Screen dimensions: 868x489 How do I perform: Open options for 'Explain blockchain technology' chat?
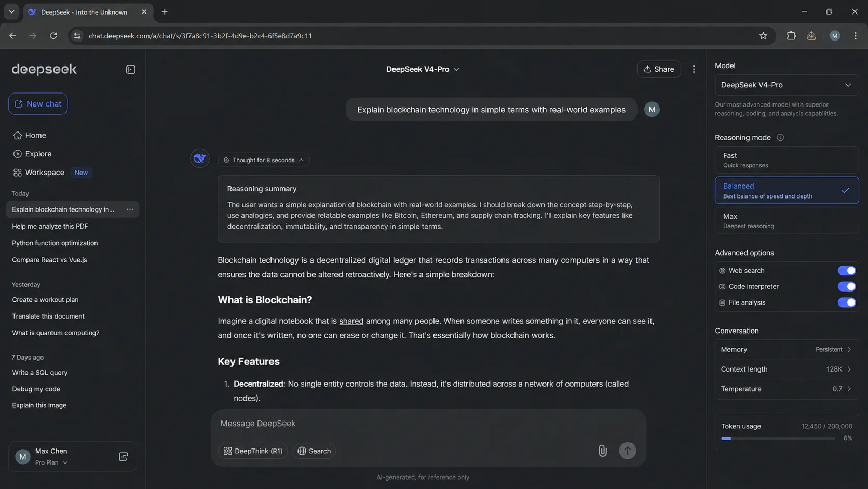130,209
